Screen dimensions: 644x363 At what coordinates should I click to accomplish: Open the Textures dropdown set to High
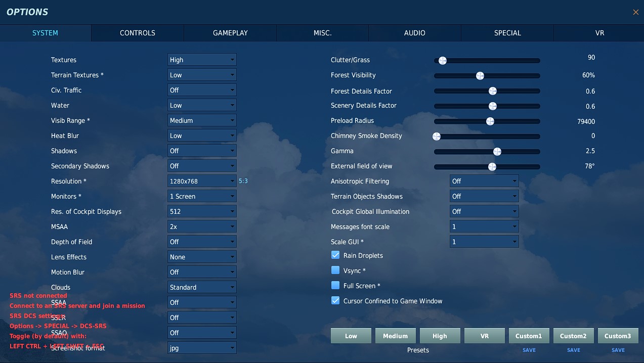tap(202, 60)
